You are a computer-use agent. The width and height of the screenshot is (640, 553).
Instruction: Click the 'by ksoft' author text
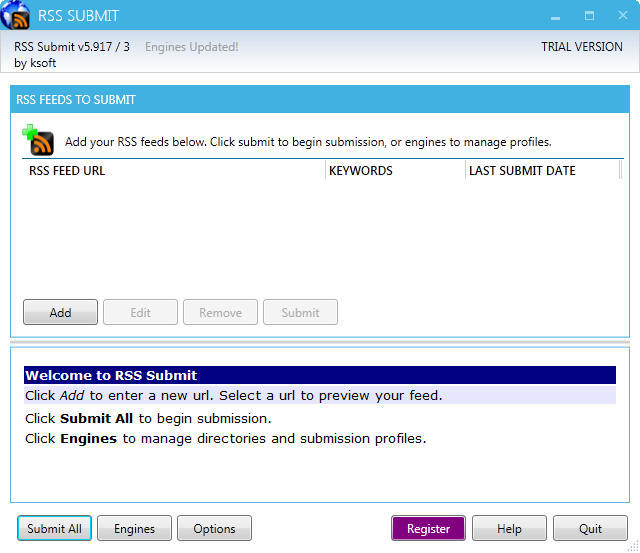35,63
